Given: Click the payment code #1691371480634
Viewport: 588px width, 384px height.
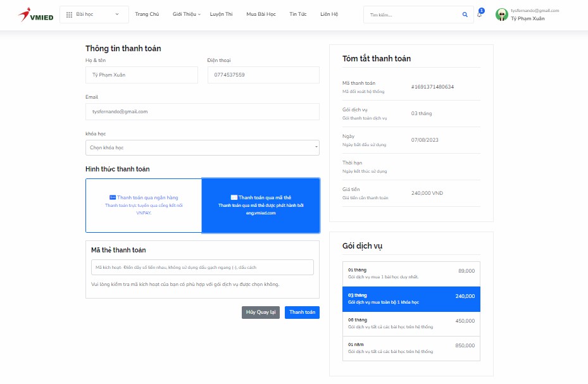Looking at the screenshot, I should 432,87.
